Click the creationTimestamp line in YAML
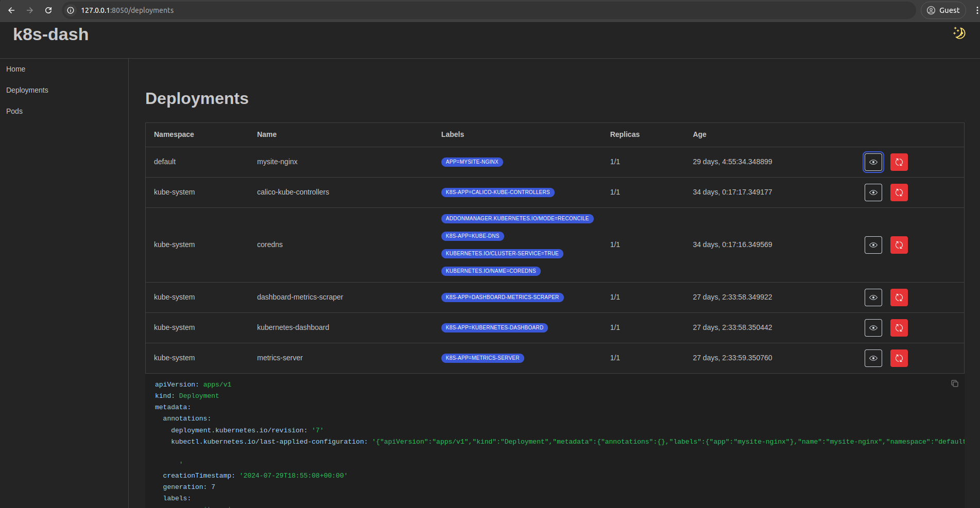980x508 pixels. coord(255,476)
